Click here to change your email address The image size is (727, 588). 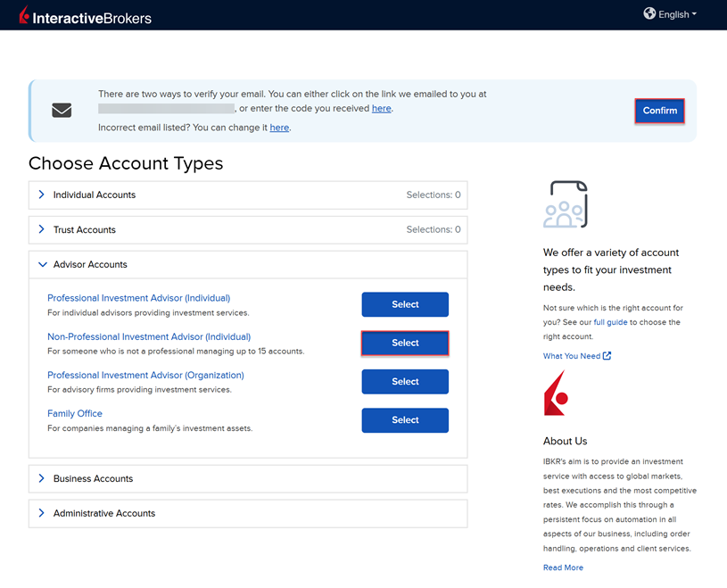coord(279,127)
